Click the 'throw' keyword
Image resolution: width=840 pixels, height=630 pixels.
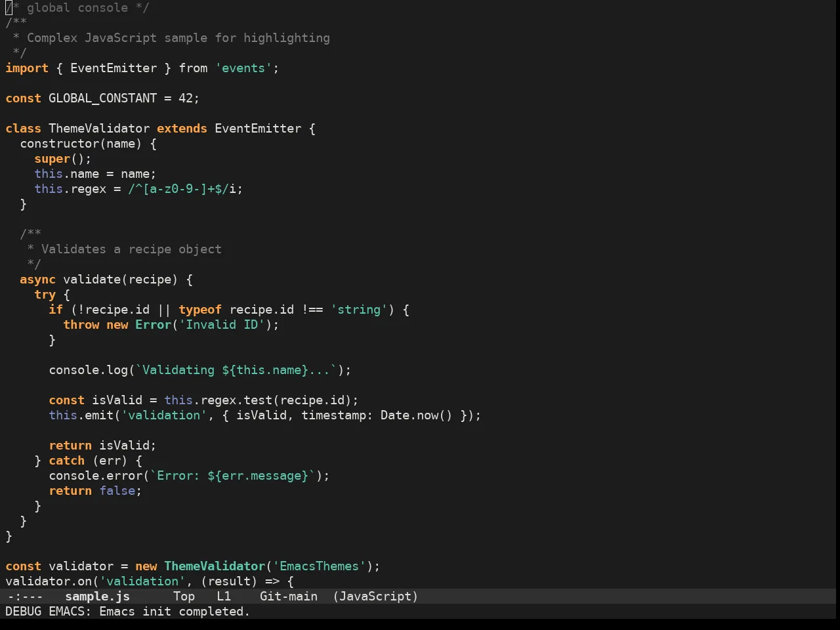tap(81, 325)
